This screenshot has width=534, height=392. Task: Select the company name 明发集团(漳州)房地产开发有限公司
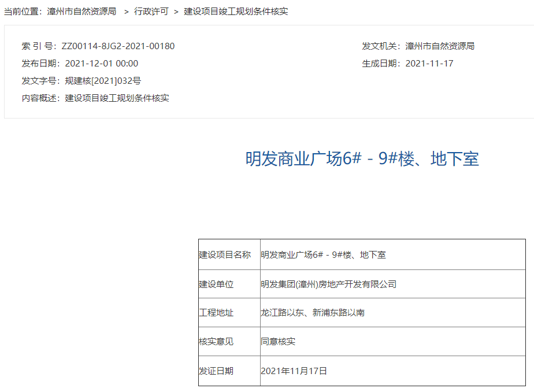click(x=328, y=284)
